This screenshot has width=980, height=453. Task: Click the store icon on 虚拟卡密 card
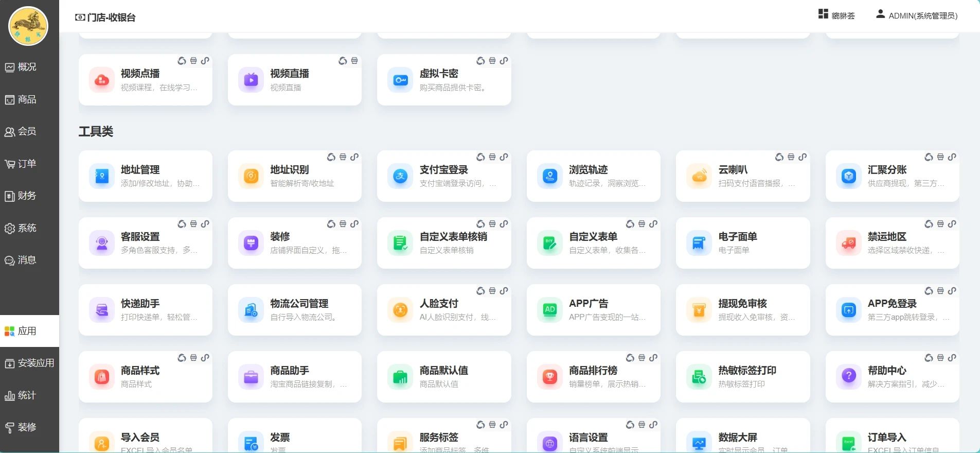click(x=492, y=61)
